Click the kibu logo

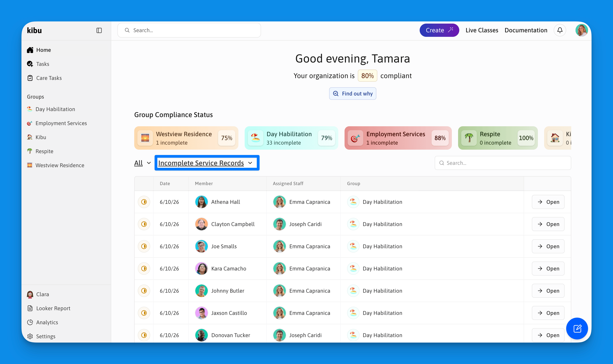click(34, 30)
